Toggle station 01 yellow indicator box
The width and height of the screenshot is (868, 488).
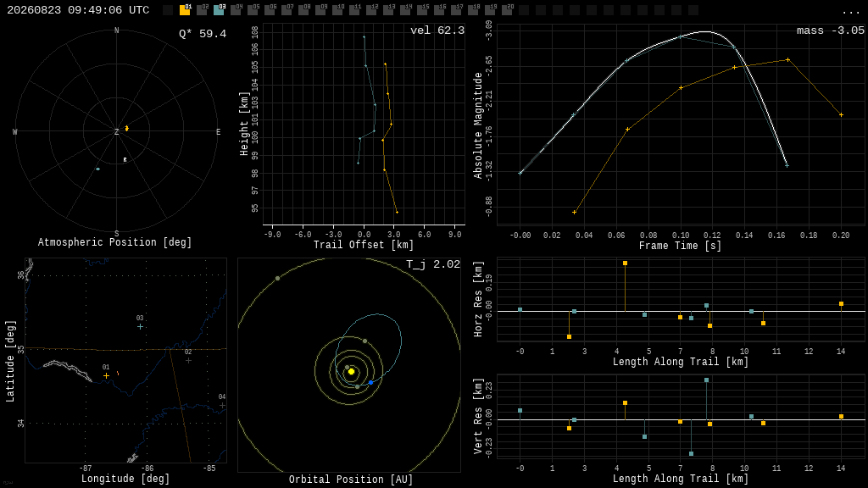185,9
